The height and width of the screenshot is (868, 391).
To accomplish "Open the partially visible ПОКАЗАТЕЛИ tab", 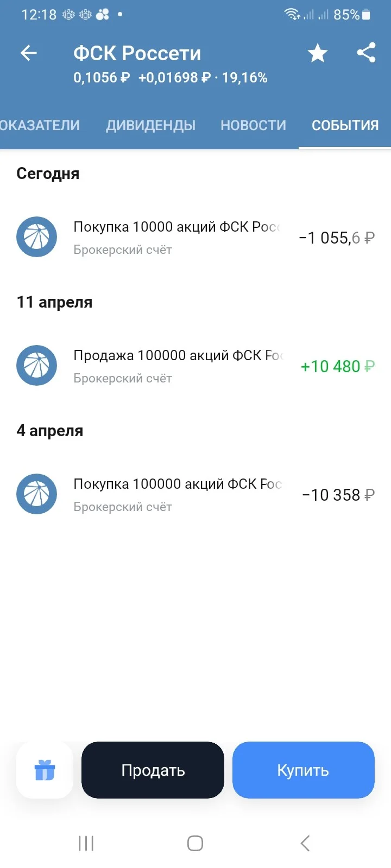I will [x=40, y=125].
